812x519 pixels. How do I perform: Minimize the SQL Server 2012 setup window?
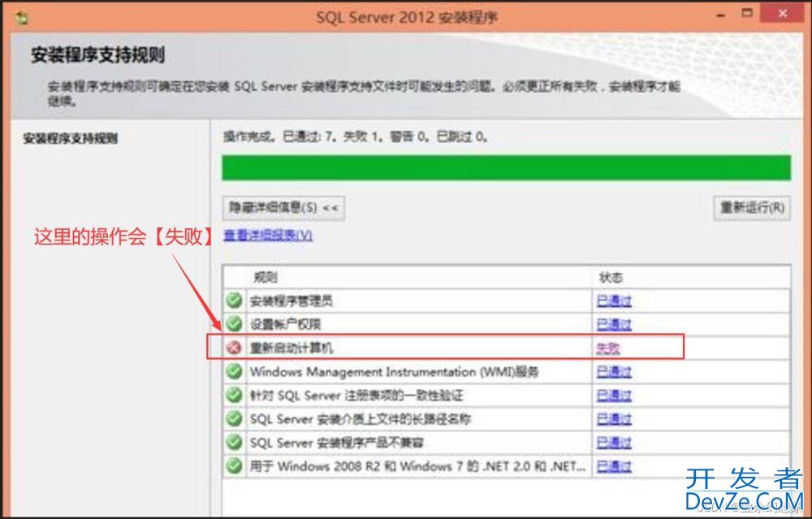(720, 15)
